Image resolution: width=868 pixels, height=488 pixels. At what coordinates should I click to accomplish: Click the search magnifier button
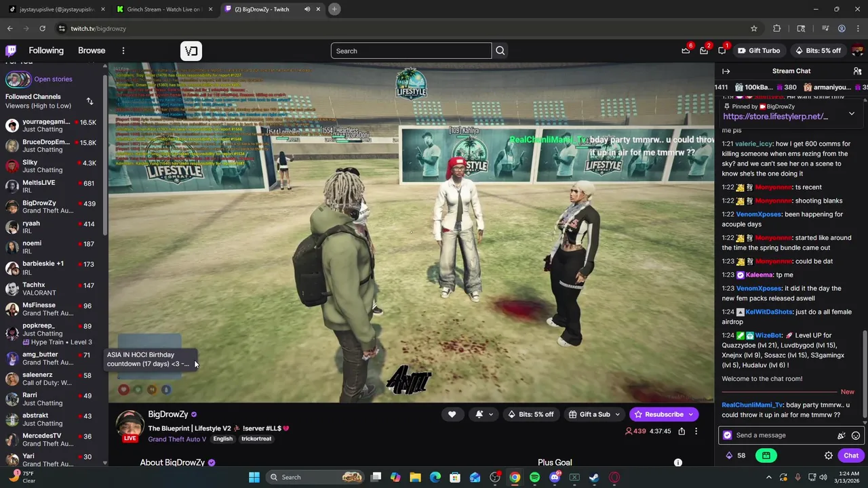(500, 51)
